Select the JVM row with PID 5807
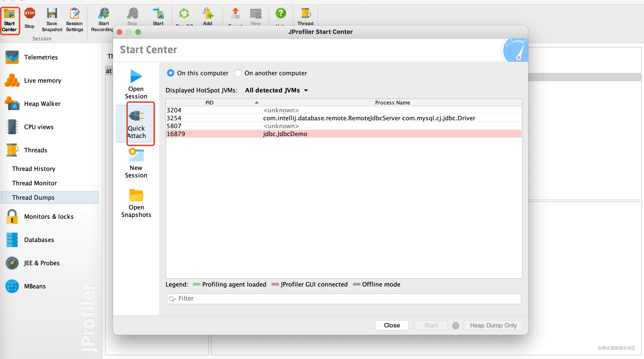Viewport: 644px width, 359px height. 344,126
